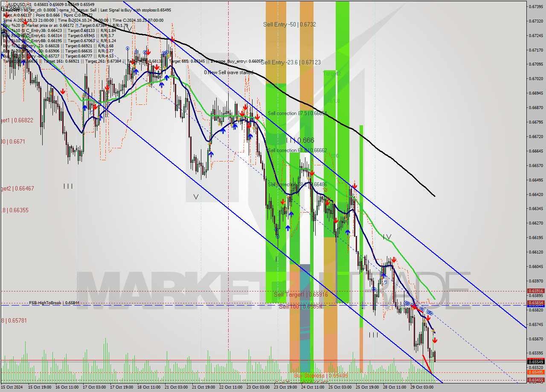The height and width of the screenshot is (392, 546).
Task: Click the '17 Oct 03:00' time axis label
Action: (94, 387)
